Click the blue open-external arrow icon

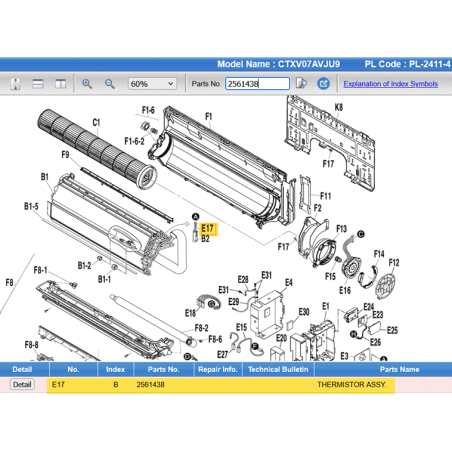tap(323, 83)
